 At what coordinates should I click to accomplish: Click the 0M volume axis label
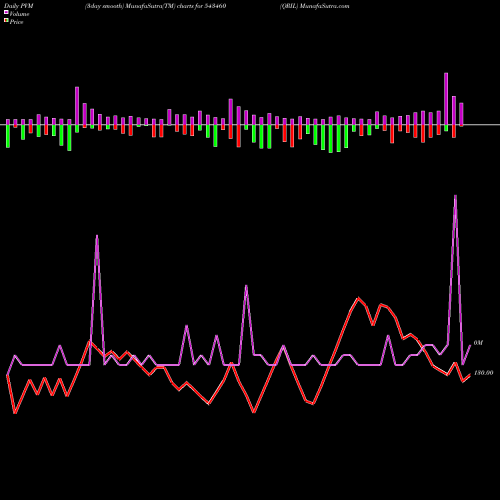(x=478, y=343)
